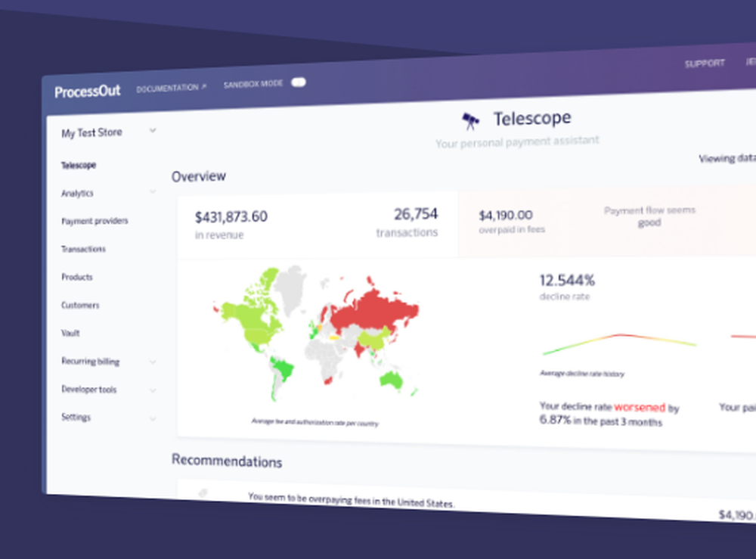
Task: Open Customers in the sidebar
Action: click(80, 305)
